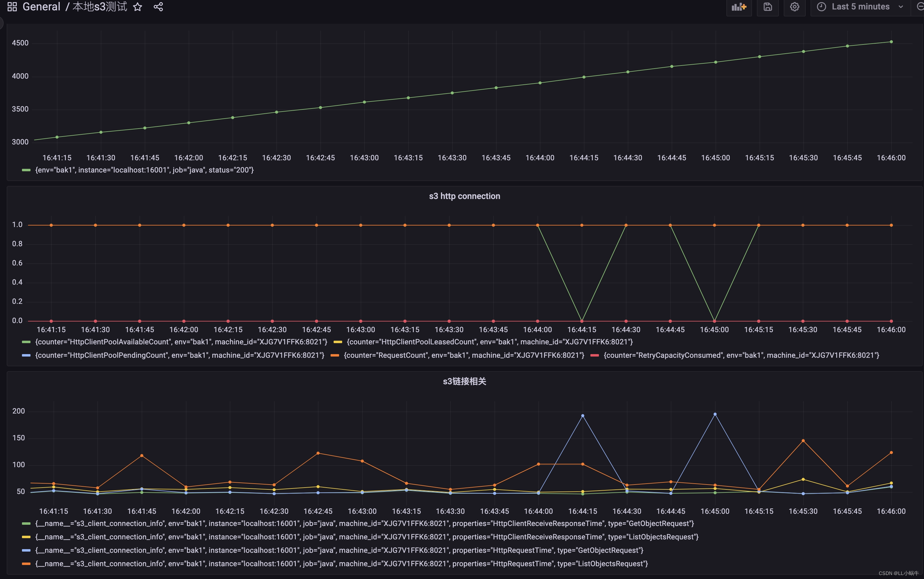Toggle HttpClientPoolAvailableCount series visibility
Viewport: 924px width, 579px height.
tap(181, 342)
